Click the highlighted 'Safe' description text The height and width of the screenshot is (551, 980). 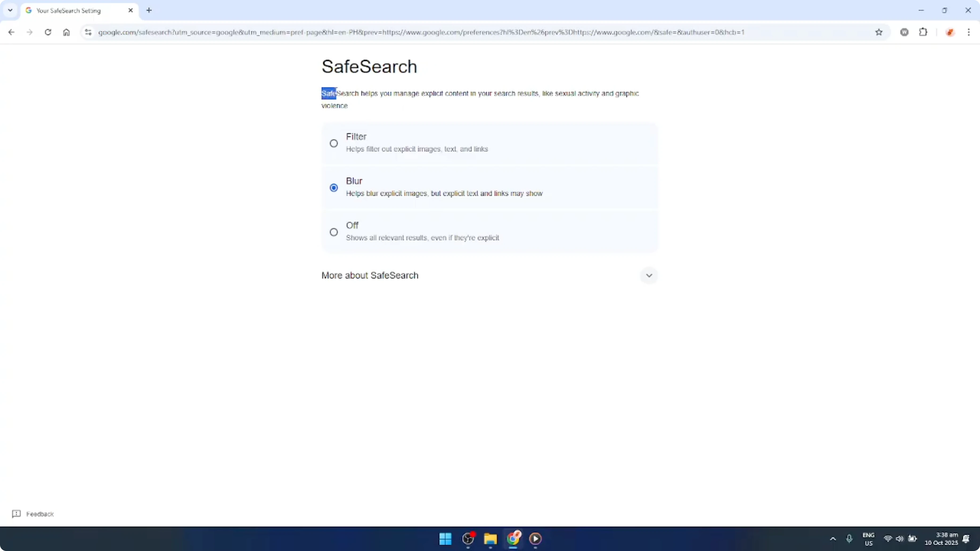[329, 93]
